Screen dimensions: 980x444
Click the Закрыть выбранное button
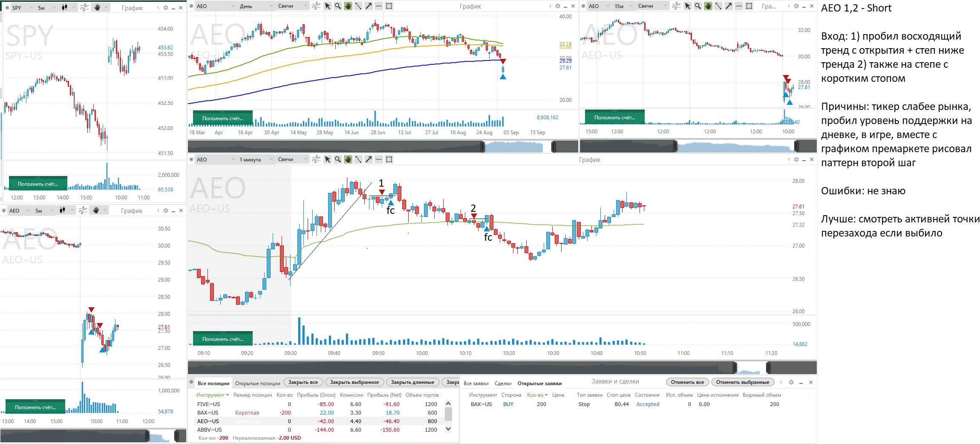click(x=355, y=382)
